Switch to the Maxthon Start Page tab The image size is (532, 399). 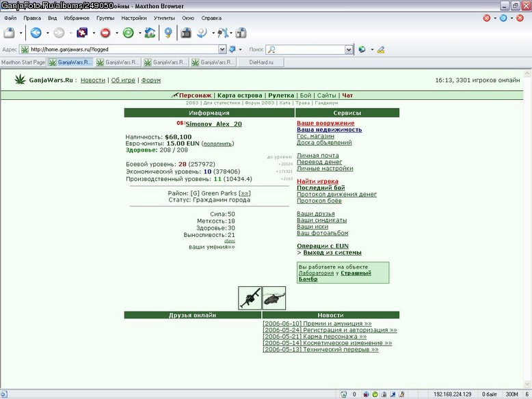click(x=23, y=62)
